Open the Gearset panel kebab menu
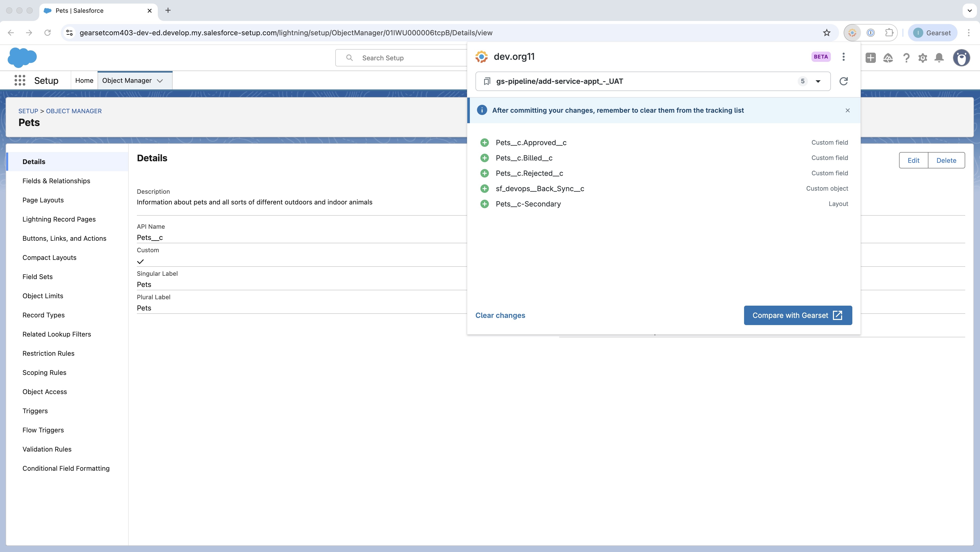980x552 pixels. (843, 57)
